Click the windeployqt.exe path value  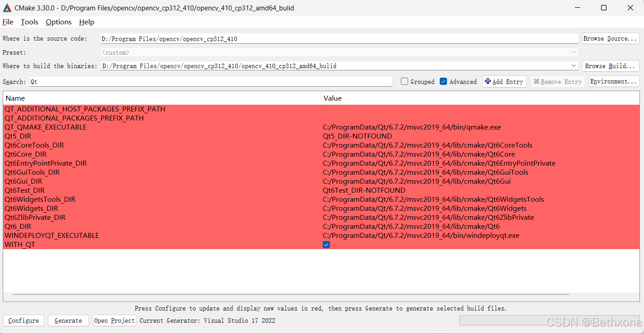(421, 236)
